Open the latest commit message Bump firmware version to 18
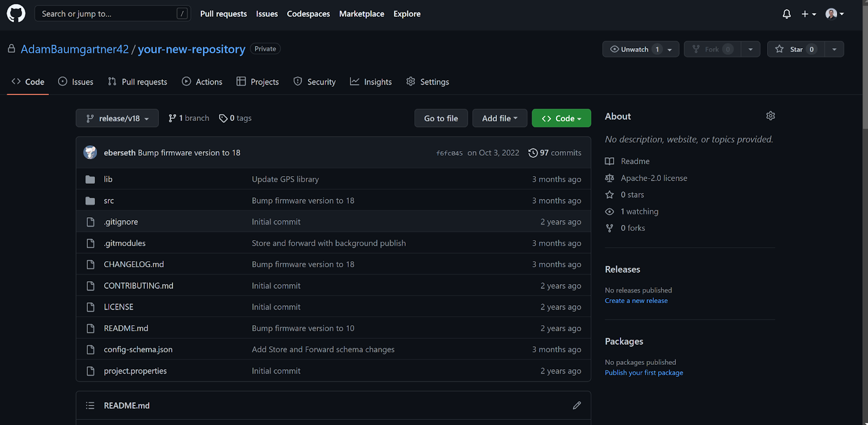The image size is (868, 425). (x=189, y=153)
